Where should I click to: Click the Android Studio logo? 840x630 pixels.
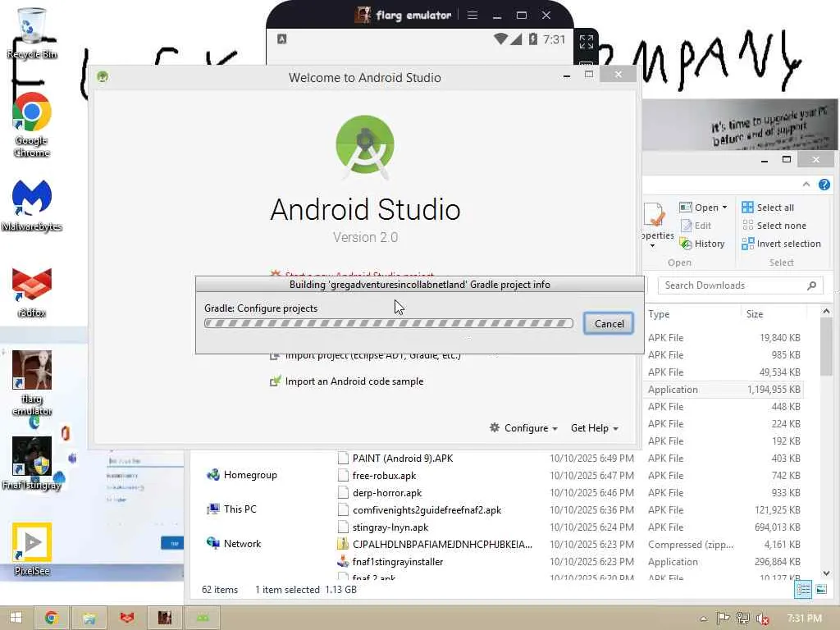(x=365, y=148)
